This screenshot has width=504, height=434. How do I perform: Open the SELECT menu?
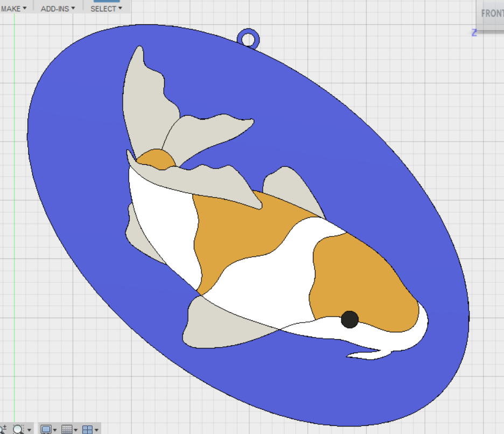pos(106,9)
